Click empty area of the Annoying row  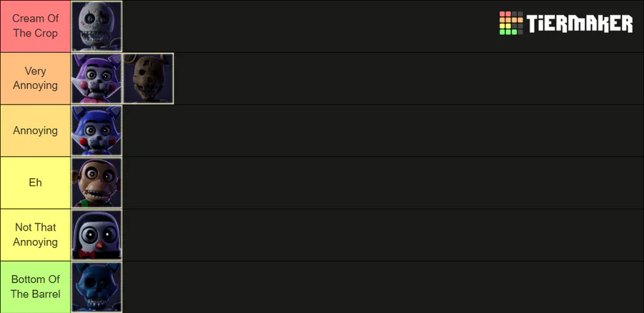383,130
